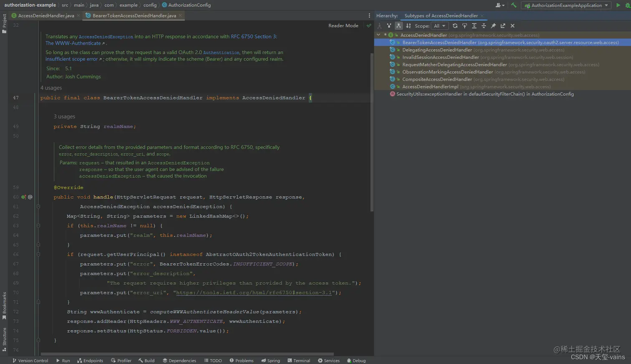Viewport: 631px width, 364px height.
Task: Select CompositeAccessDeniedHandler in hierarchy
Action: click(502, 79)
